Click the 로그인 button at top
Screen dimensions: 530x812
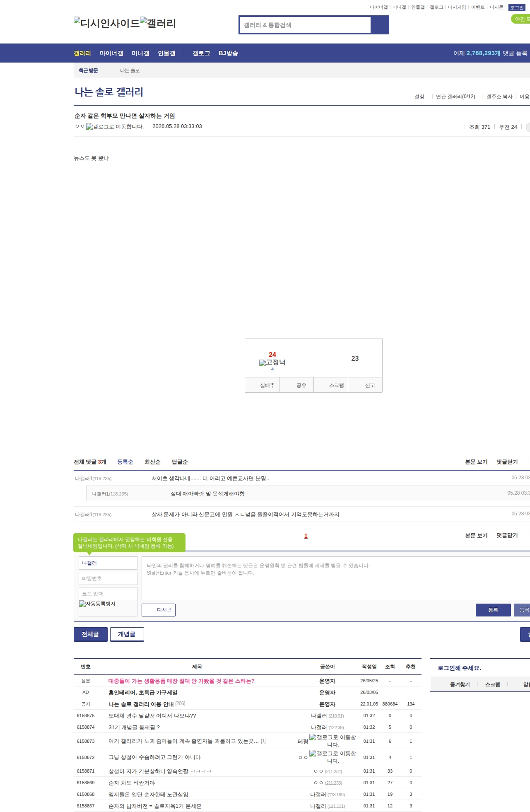(x=517, y=7)
